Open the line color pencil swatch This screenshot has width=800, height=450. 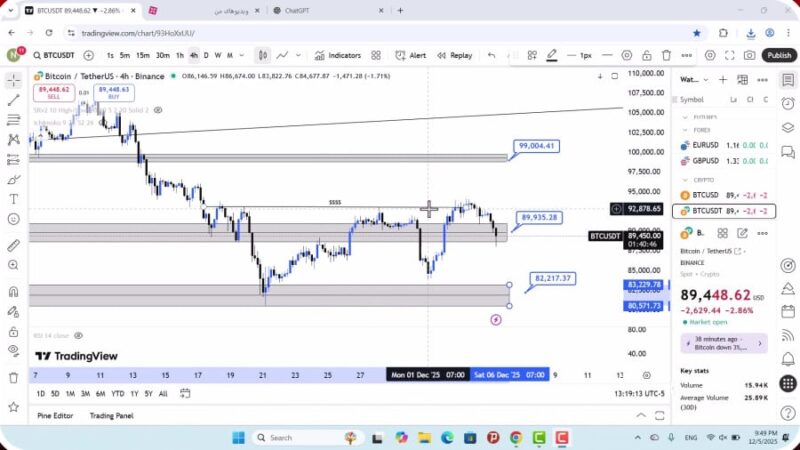click(551, 55)
